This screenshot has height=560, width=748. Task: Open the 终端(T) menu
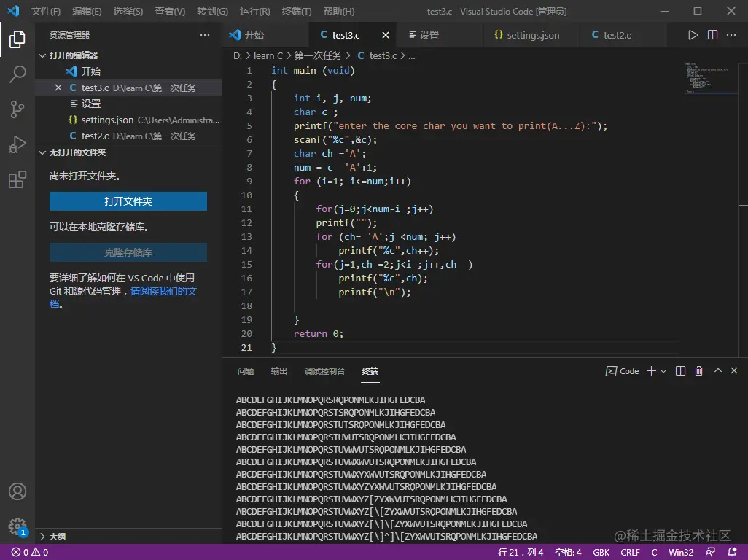pyautogui.click(x=296, y=11)
